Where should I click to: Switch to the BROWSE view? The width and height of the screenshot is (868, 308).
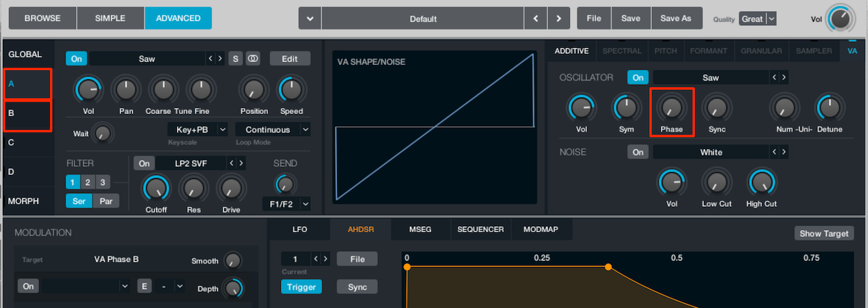point(42,18)
